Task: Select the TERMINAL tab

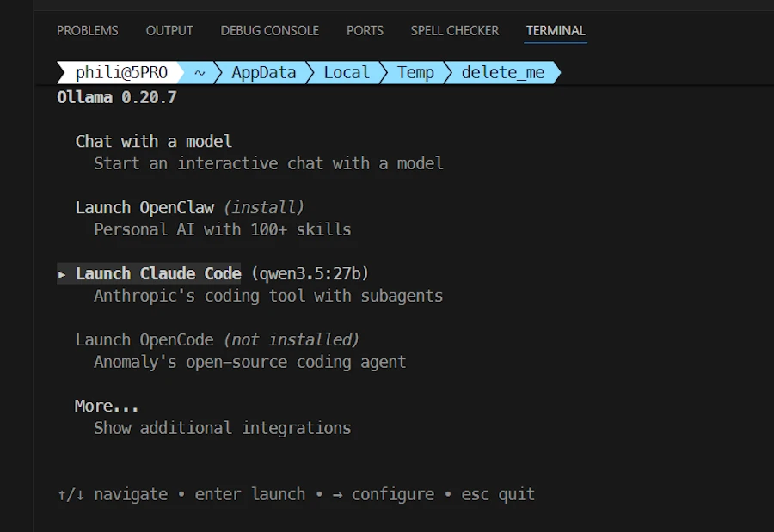Action: click(x=556, y=31)
